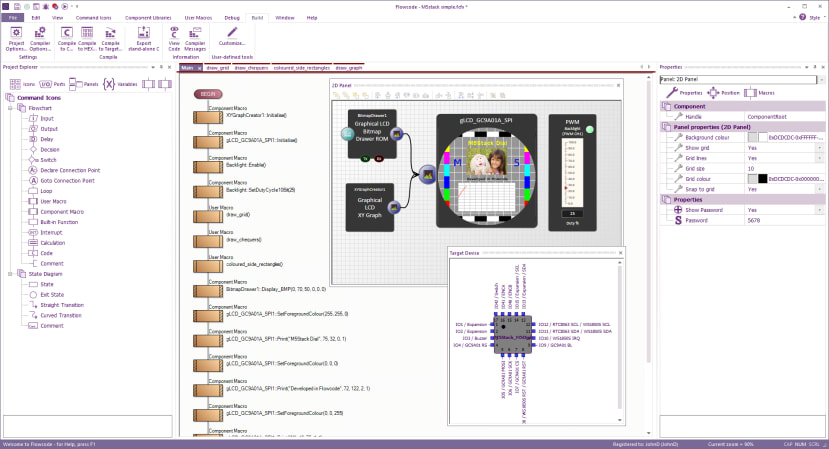Show Panels view in Project Explorer

tap(84, 84)
